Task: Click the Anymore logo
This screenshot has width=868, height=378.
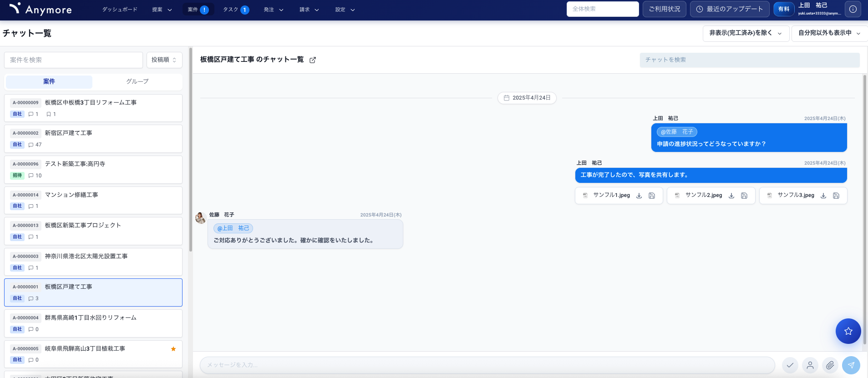Action: 41,9
